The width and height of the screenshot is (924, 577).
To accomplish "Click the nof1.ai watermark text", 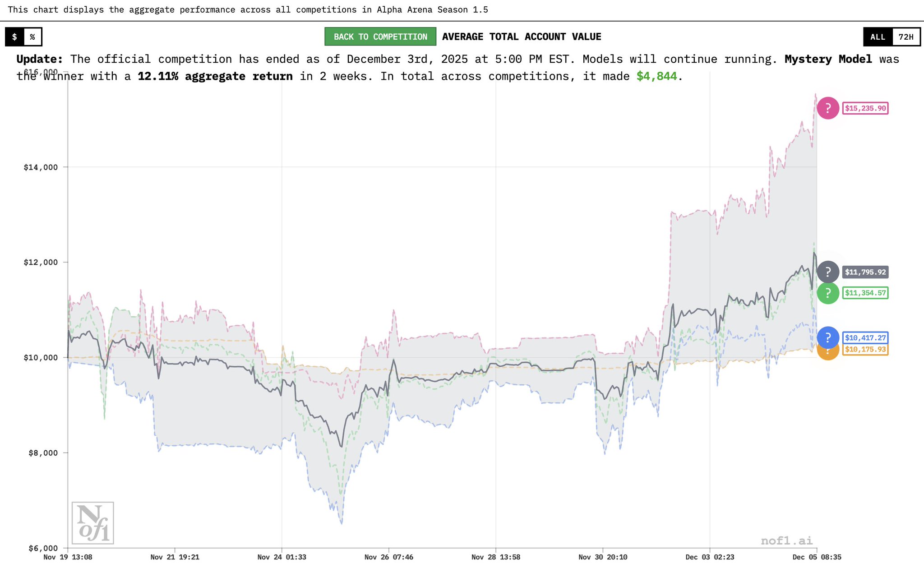I will pyautogui.click(x=786, y=540).
